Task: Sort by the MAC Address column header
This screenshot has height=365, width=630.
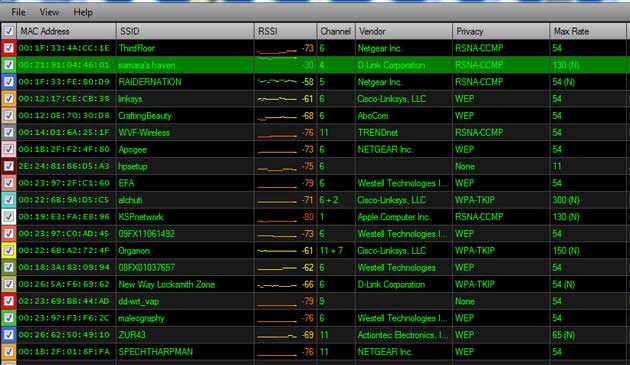Action: [x=66, y=31]
